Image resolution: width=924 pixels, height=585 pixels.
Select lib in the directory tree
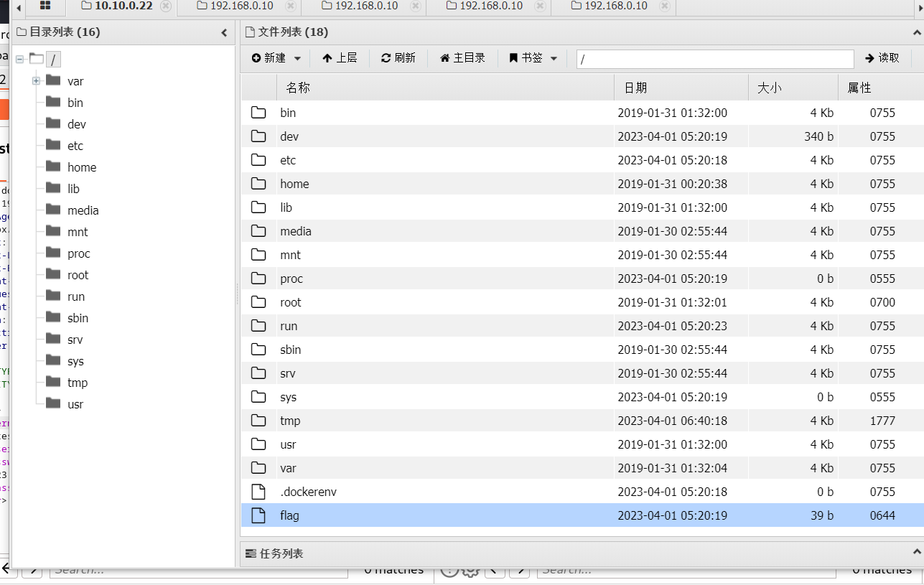point(73,189)
